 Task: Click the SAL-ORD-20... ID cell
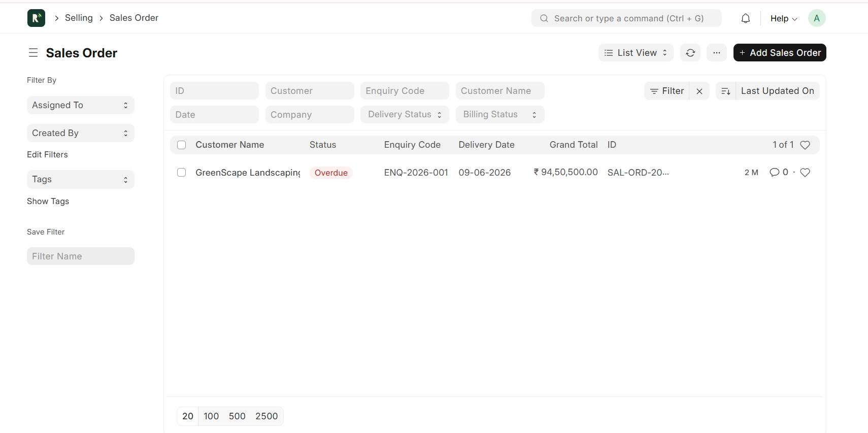(x=638, y=173)
